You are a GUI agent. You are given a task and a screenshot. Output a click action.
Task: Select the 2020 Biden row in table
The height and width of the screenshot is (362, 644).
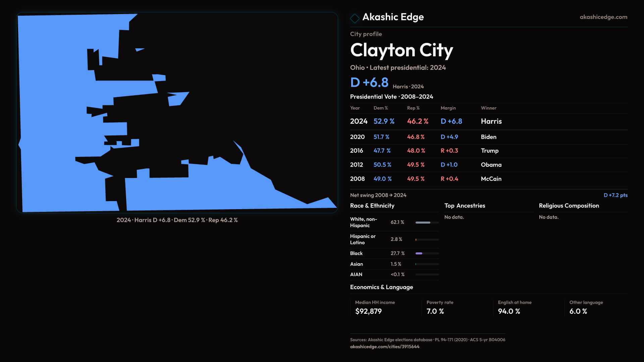488,137
